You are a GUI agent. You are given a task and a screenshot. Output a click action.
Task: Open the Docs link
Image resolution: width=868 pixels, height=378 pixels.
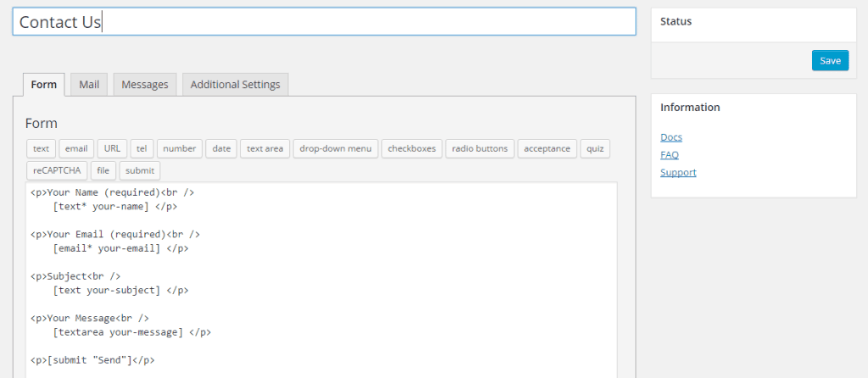tap(670, 137)
